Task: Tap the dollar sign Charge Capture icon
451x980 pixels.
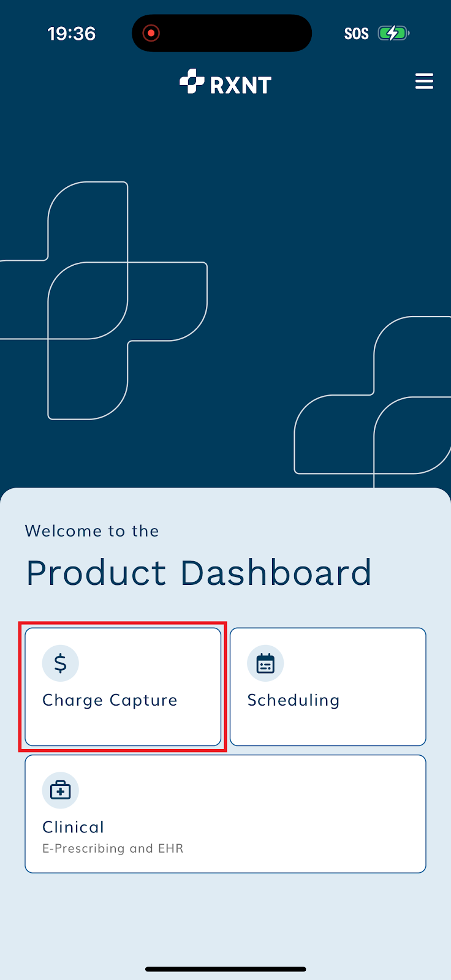Action: pyautogui.click(x=60, y=663)
